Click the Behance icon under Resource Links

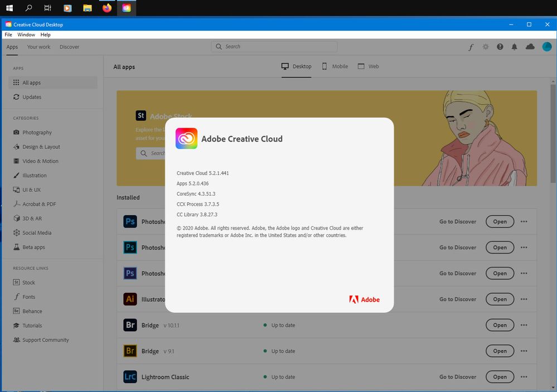click(x=16, y=311)
